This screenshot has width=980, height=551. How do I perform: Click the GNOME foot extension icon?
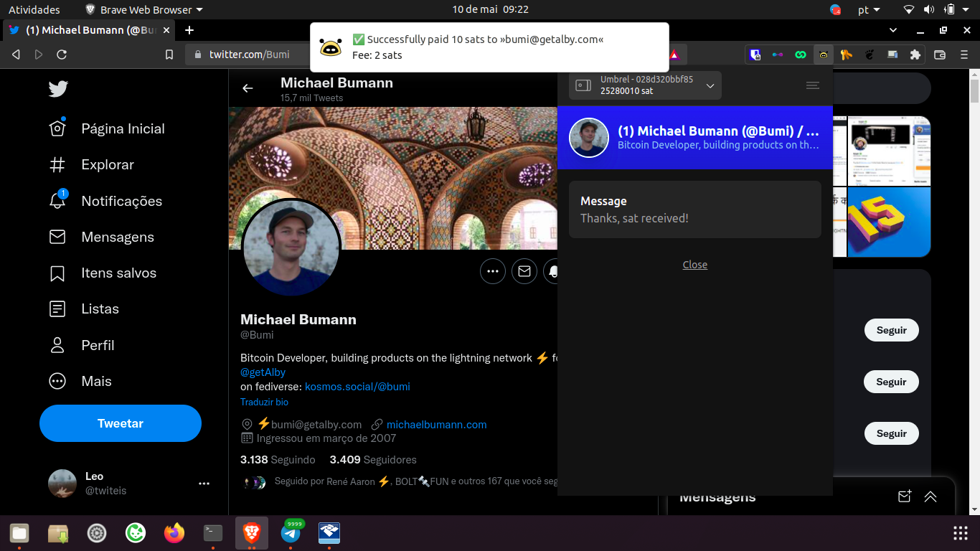(870, 55)
